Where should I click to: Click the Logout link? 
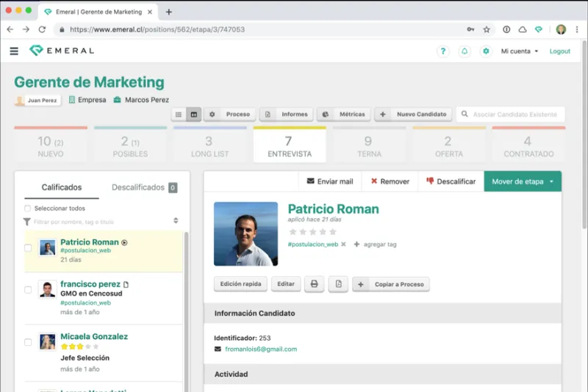[x=559, y=51]
